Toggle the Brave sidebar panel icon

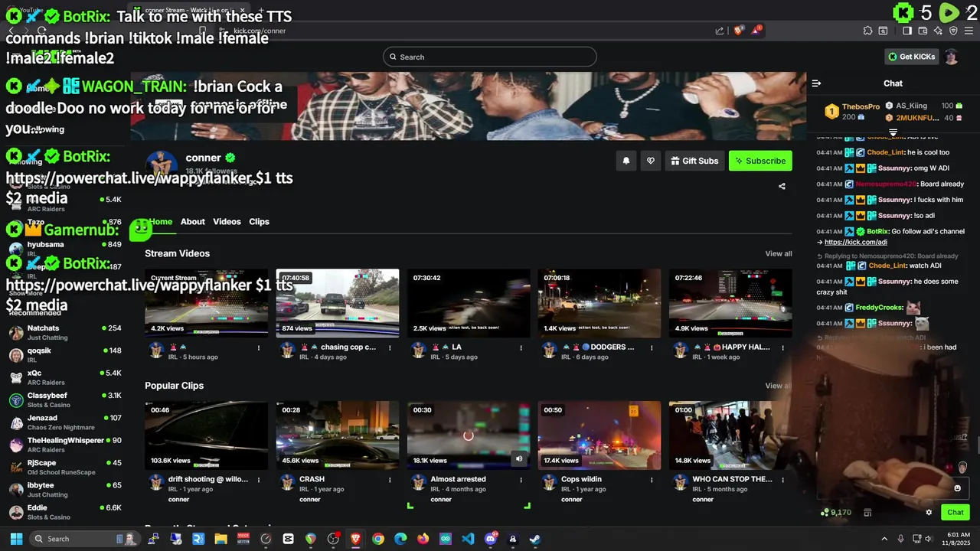click(907, 31)
